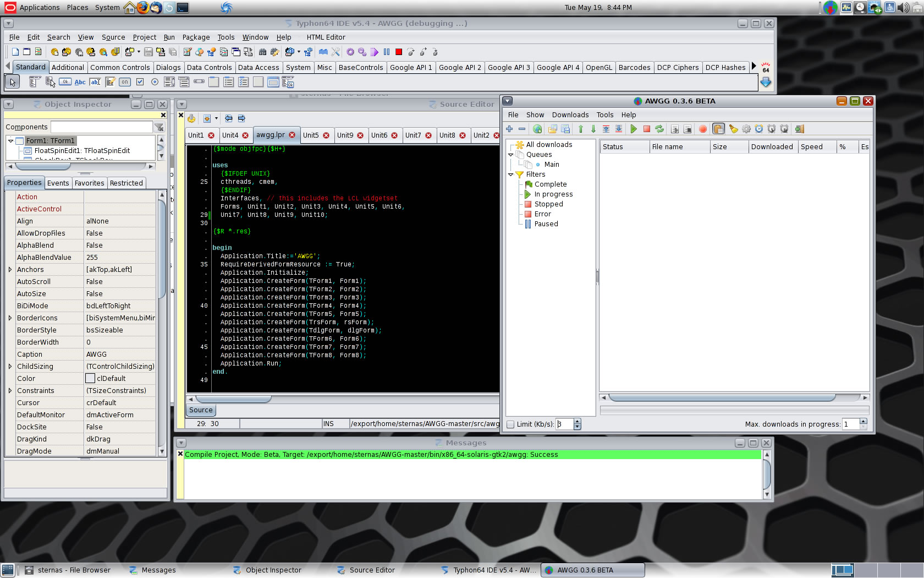Select the TToggleBox 'on' component in palette
This screenshot has height=578, width=924.
pos(125,82)
